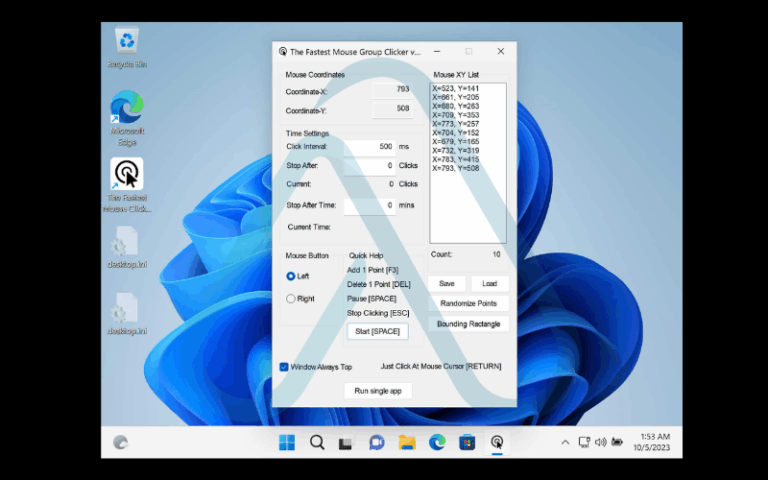Open Task View on the taskbar
The width and height of the screenshot is (768, 480).
345,443
